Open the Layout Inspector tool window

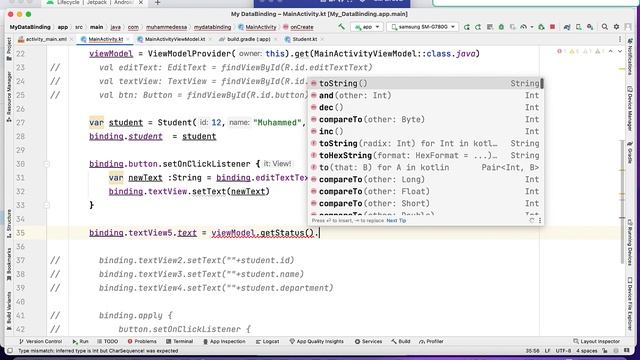tap(597, 341)
